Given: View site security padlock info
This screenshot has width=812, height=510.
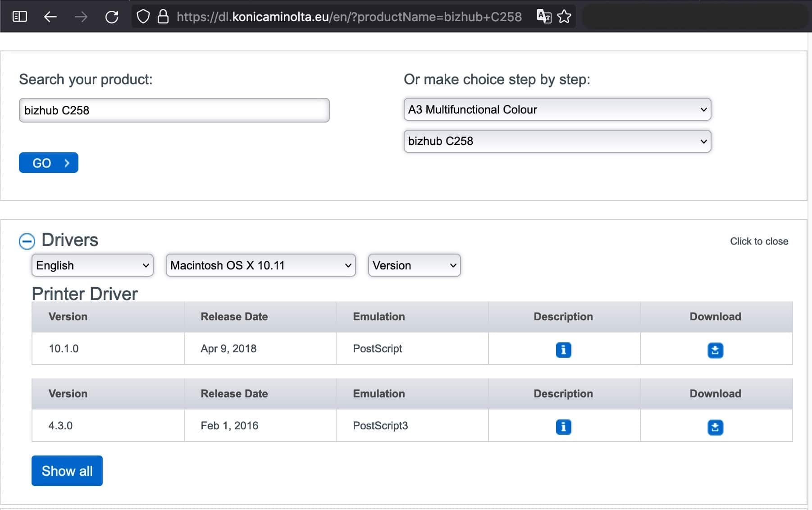Looking at the screenshot, I should click(163, 17).
